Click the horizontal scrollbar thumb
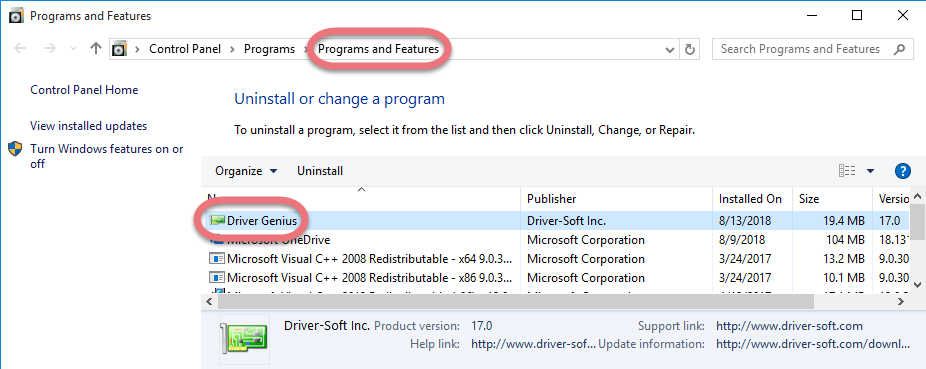Screen dimensions: 926x369 516,301
